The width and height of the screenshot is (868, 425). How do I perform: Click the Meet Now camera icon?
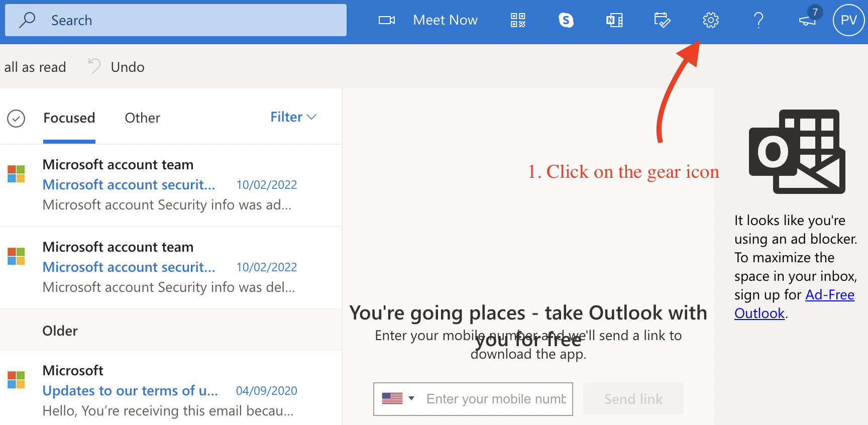coord(387,21)
